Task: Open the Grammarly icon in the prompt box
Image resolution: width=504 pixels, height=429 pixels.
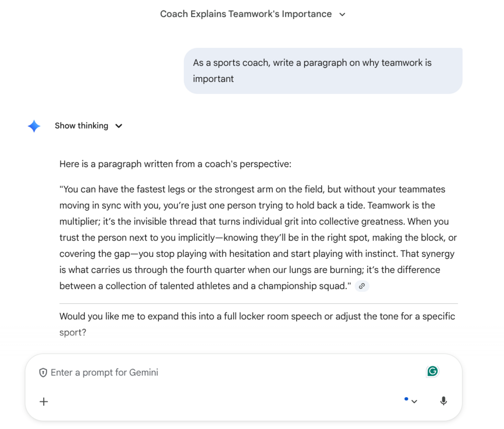Action: (432, 371)
